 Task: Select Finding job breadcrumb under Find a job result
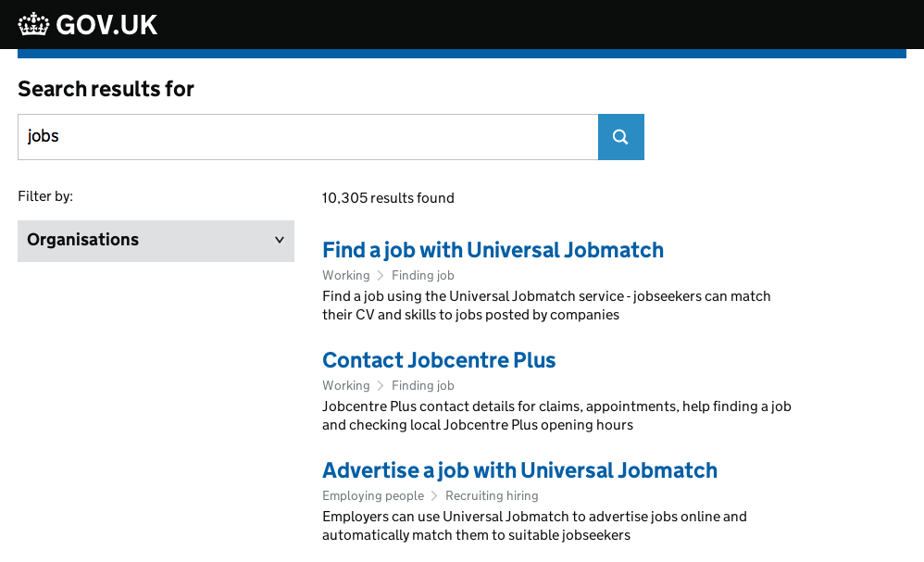click(422, 275)
